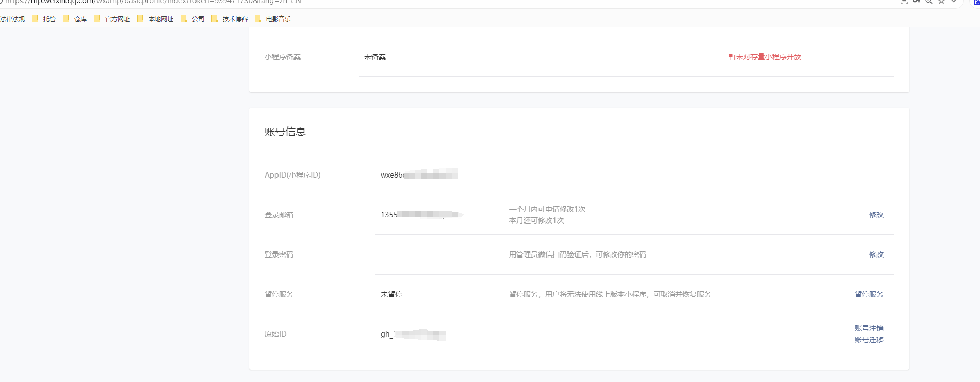The image size is (980, 382).
Task: Click the 未备案 status text
Action: pyautogui.click(x=374, y=57)
